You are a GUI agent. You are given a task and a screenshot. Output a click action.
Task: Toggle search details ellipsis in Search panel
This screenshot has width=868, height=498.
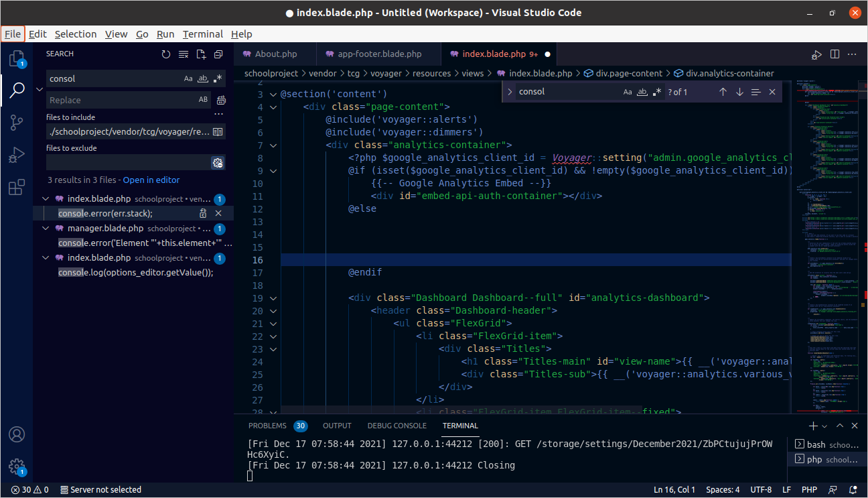click(218, 115)
